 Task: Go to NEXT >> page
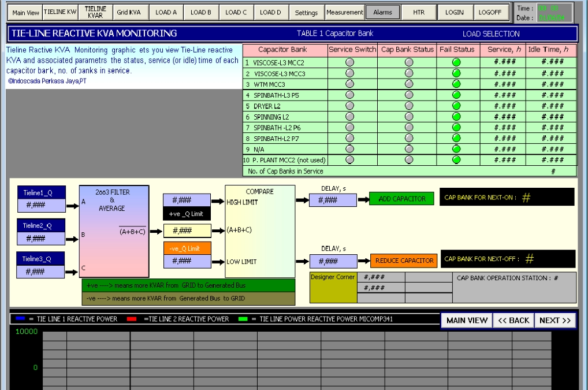click(x=554, y=321)
